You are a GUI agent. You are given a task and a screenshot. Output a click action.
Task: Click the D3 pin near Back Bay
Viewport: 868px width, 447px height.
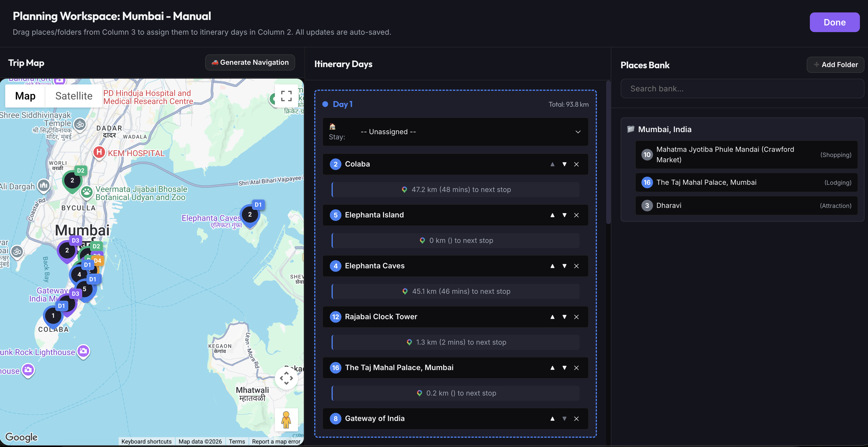(68, 250)
